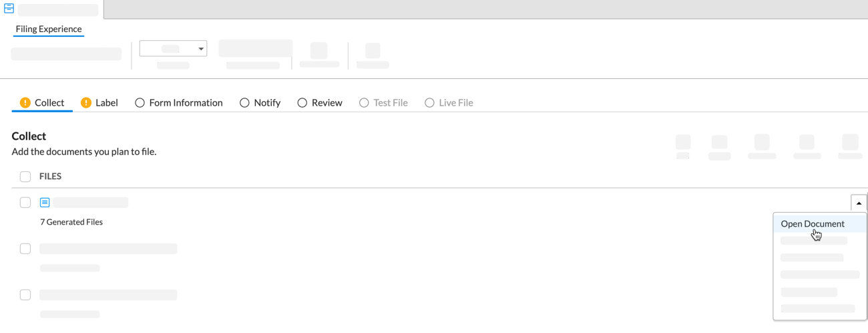Select the Filing Experience tab
The width and height of the screenshot is (868, 333).
[x=49, y=29]
